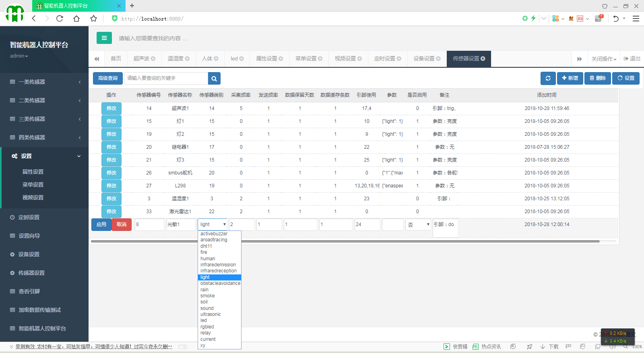Click the 新增 button
Screen dimensions: 644x353
570,78
